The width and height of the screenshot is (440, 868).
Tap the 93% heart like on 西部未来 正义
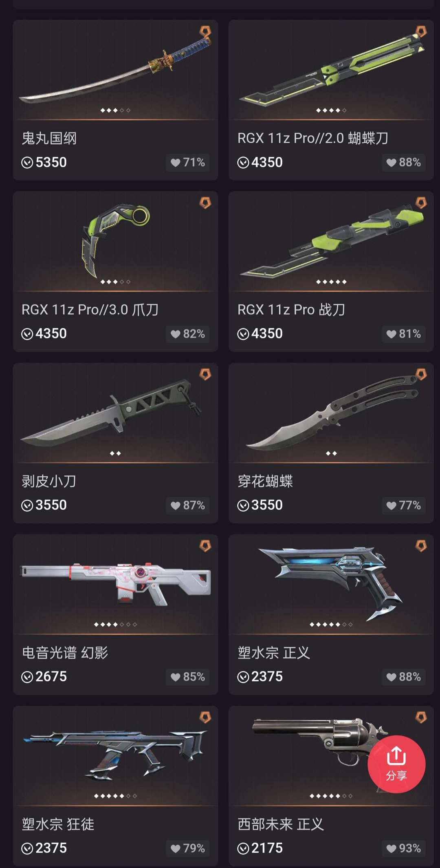(x=404, y=848)
